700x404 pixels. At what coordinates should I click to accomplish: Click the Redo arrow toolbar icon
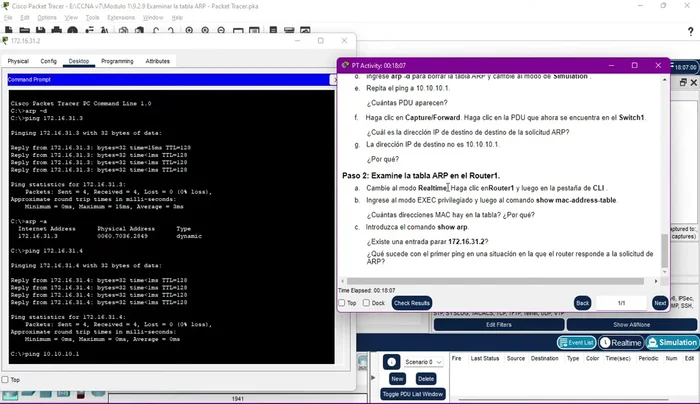(171, 30)
